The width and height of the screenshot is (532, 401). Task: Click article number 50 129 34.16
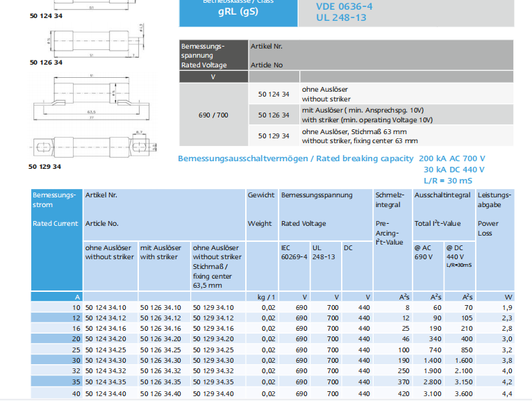tap(213, 329)
